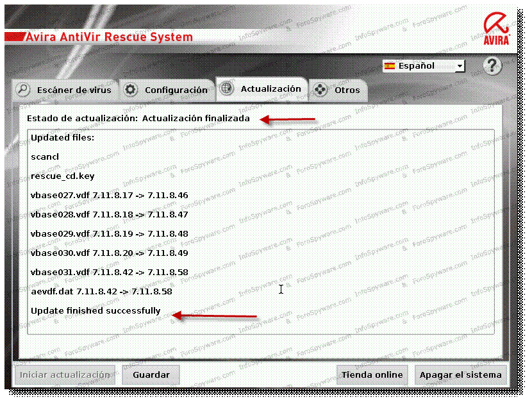The width and height of the screenshot is (532, 404).
Task: Click the Avira AntiVir Rescue System title
Action: (109, 37)
